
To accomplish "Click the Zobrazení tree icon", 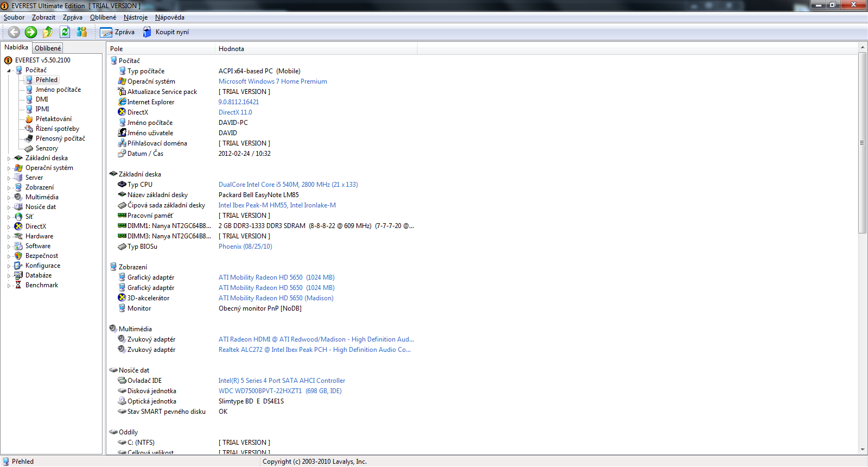I will point(18,187).
